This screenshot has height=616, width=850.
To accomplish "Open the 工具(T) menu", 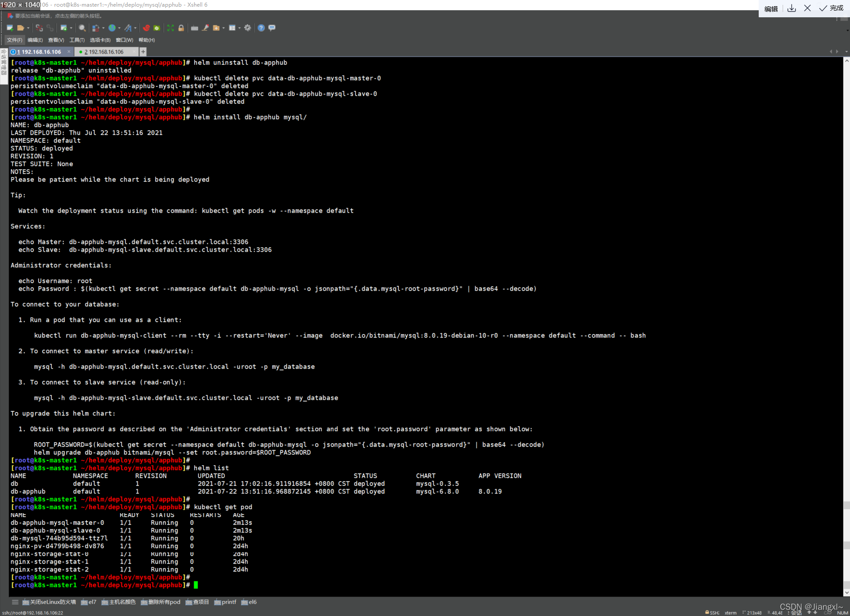I will [77, 40].
